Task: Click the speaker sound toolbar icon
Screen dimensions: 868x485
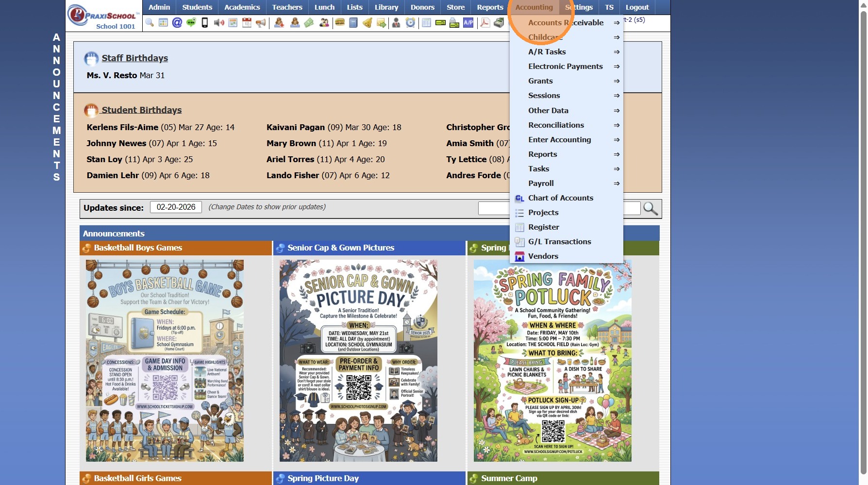Action: point(219,23)
